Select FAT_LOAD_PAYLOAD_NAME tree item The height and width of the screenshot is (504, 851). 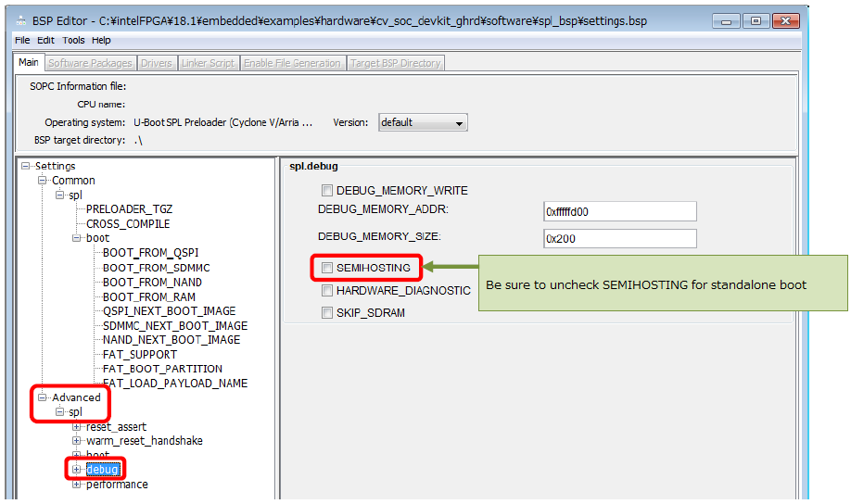175,383
